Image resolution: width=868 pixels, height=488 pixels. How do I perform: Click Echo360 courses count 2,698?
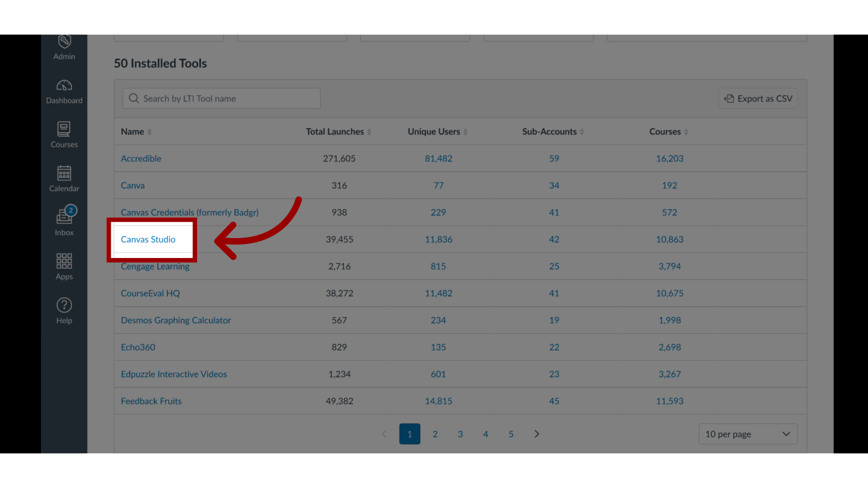click(670, 347)
